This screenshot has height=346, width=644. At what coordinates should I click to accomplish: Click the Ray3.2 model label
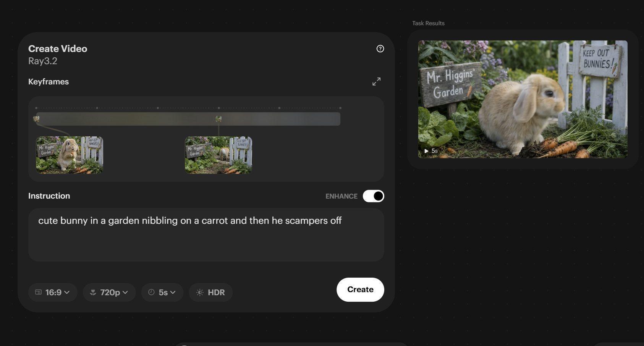tap(43, 61)
